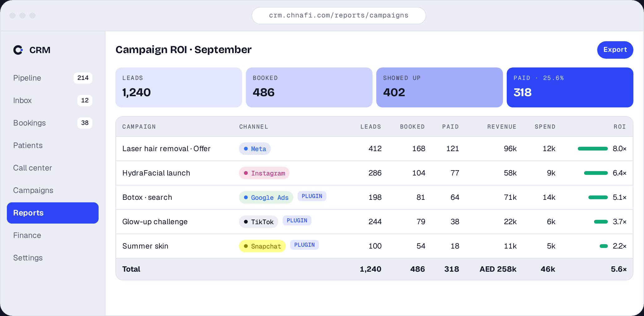The height and width of the screenshot is (316, 644).
Task: Open the Pipeline section
Action: (52, 78)
